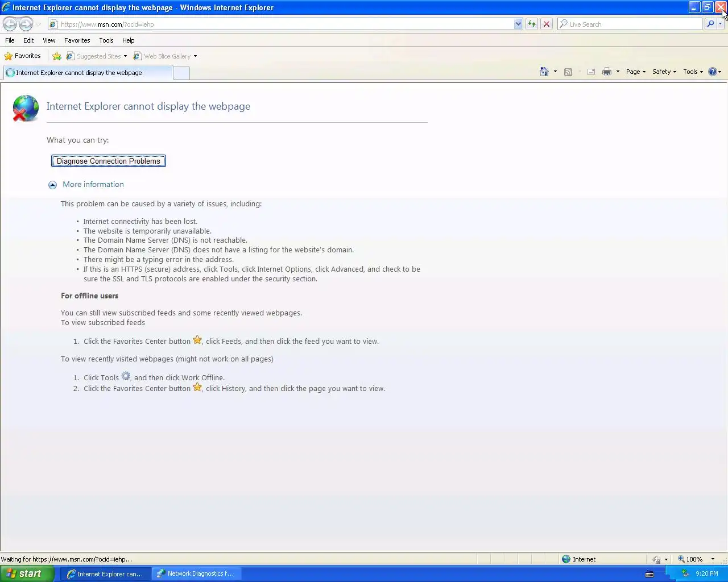Open the 100% zoom level dropdown
The width and height of the screenshot is (728, 582).
[713, 559]
